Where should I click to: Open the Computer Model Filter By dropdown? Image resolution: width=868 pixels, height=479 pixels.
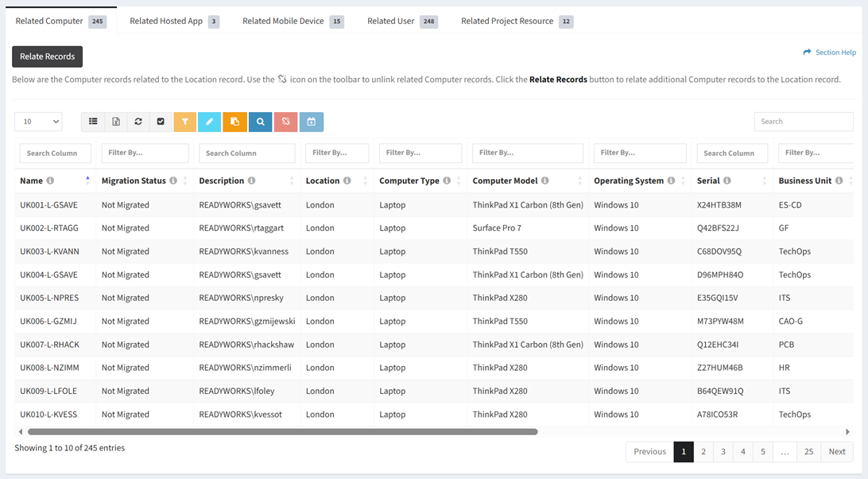pyautogui.click(x=527, y=153)
